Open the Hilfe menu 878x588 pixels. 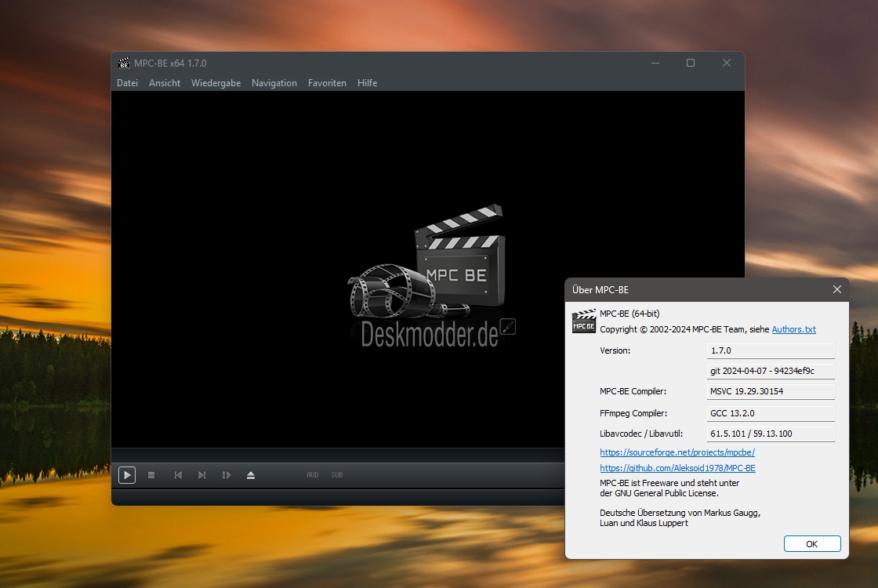[x=368, y=83]
